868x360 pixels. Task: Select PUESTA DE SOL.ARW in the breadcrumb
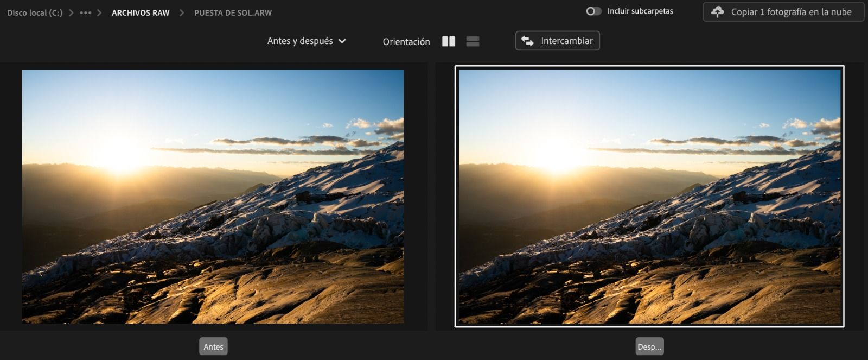(233, 12)
